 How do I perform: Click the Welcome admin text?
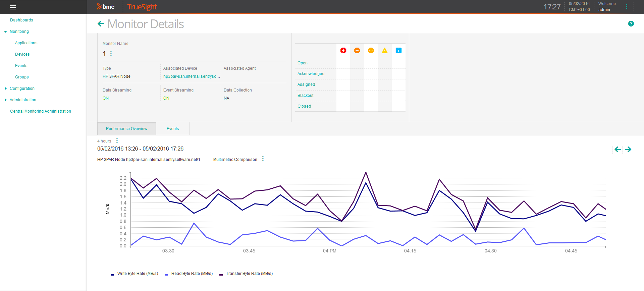click(607, 7)
